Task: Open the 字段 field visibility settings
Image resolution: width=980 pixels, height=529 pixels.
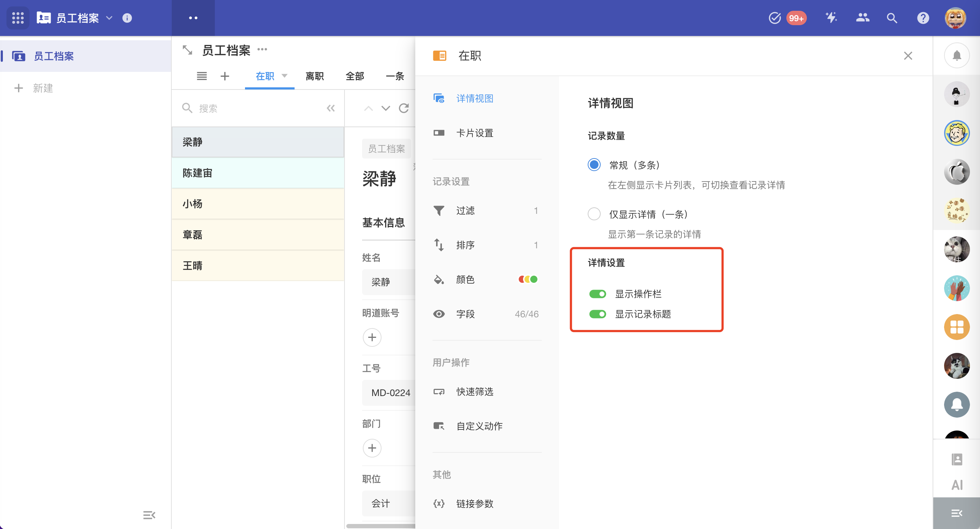Action: point(487,314)
